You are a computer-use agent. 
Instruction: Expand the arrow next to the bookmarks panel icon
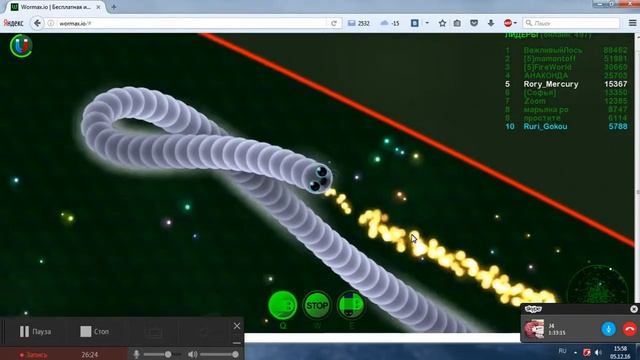pos(427,23)
